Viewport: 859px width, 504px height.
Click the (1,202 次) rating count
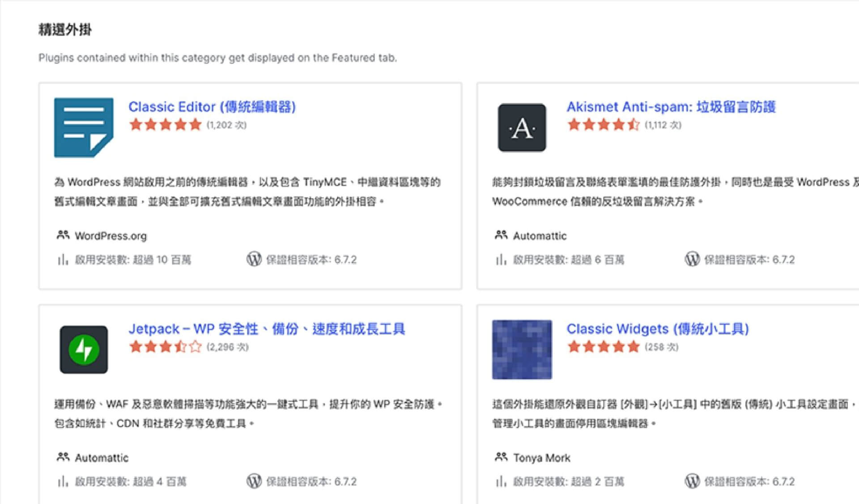226,125
